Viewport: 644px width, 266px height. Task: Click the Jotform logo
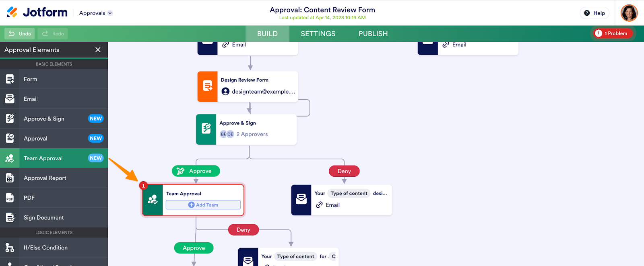[37, 12]
